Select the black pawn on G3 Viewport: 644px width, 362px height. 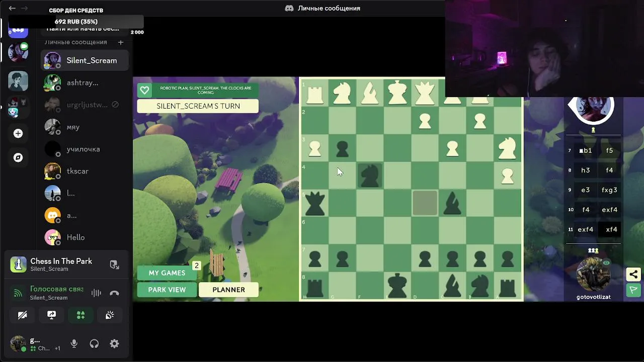tap(342, 148)
